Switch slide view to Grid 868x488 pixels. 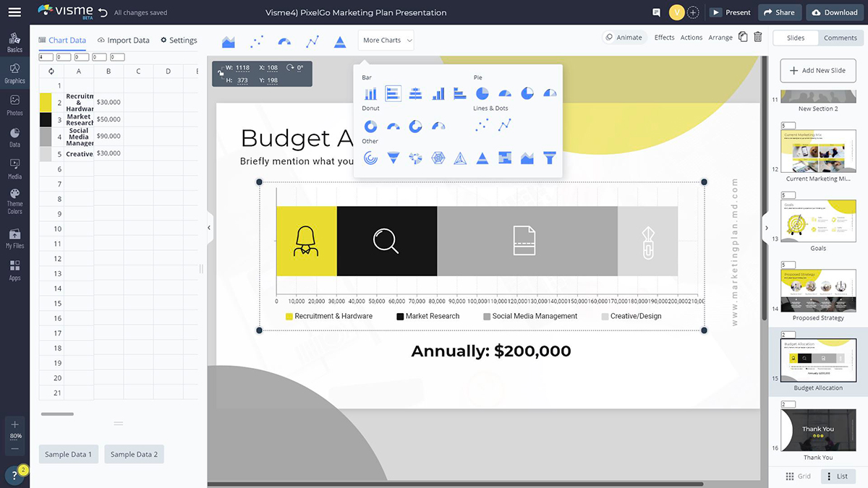(798, 476)
